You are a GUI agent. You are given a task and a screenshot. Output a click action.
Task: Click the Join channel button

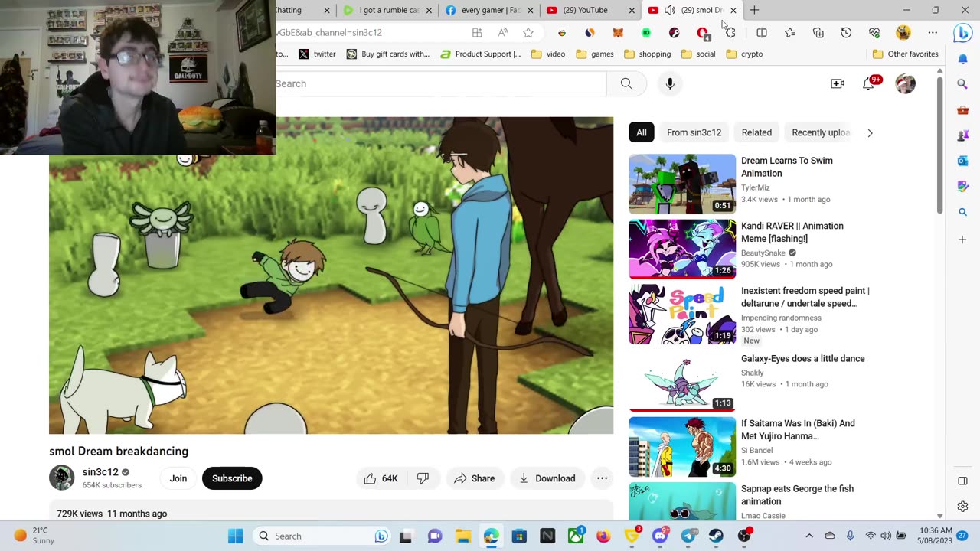[178, 478]
